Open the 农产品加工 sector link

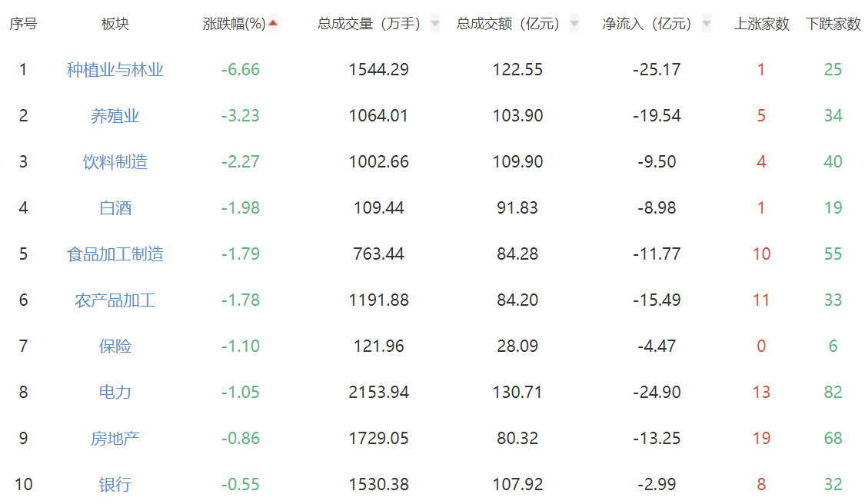pos(115,300)
